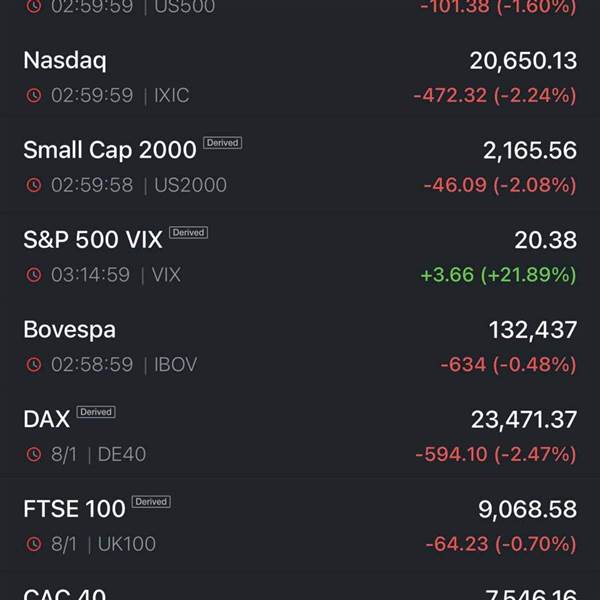Image resolution: width=600 pixels, height=600 pixels.
Task: Click the clock icon beside Nasdaq time
Action: coord(34,95)
